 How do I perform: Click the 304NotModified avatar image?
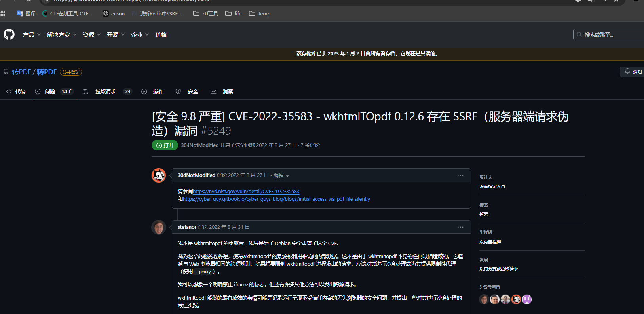(x=159, y=175)
